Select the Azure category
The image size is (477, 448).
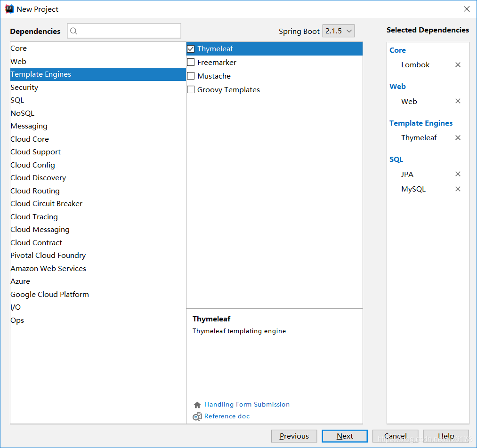[x=98, y=281]
